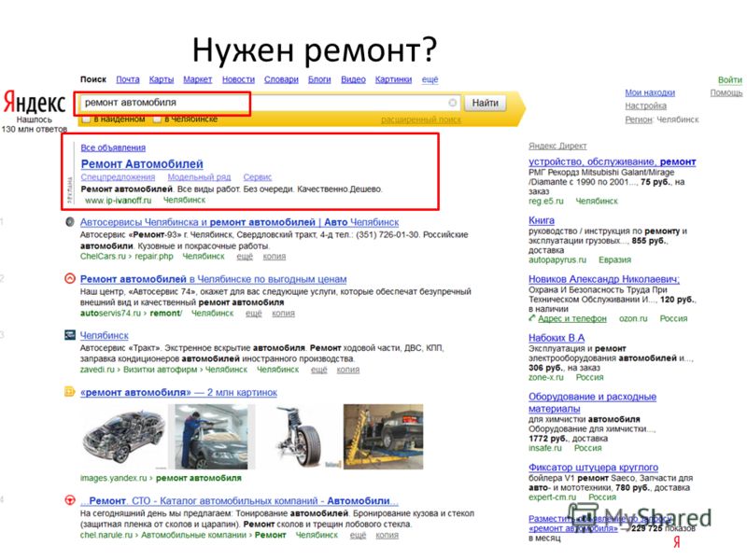Screen dimensions: 747x560
Task: Open the ad title Ремонт Автомобилей
Action: click(x=142, y=164)
